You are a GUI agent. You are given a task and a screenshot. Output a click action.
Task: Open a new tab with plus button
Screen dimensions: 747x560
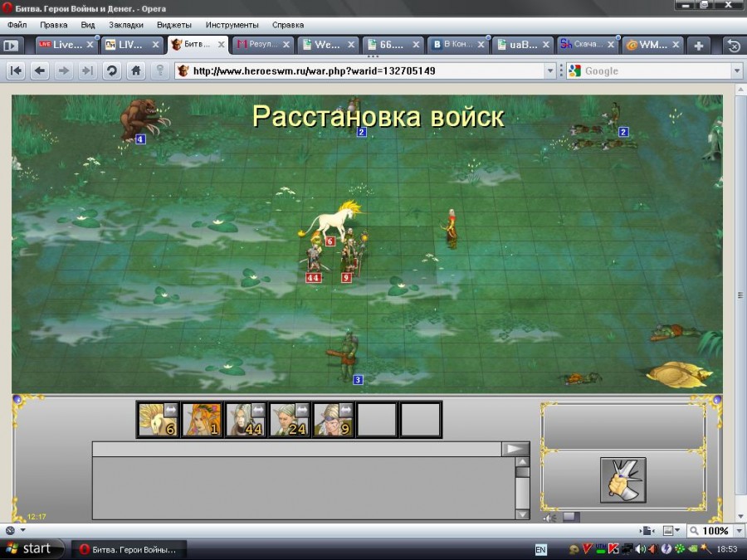pyautogui.click(x=698, y=46)
